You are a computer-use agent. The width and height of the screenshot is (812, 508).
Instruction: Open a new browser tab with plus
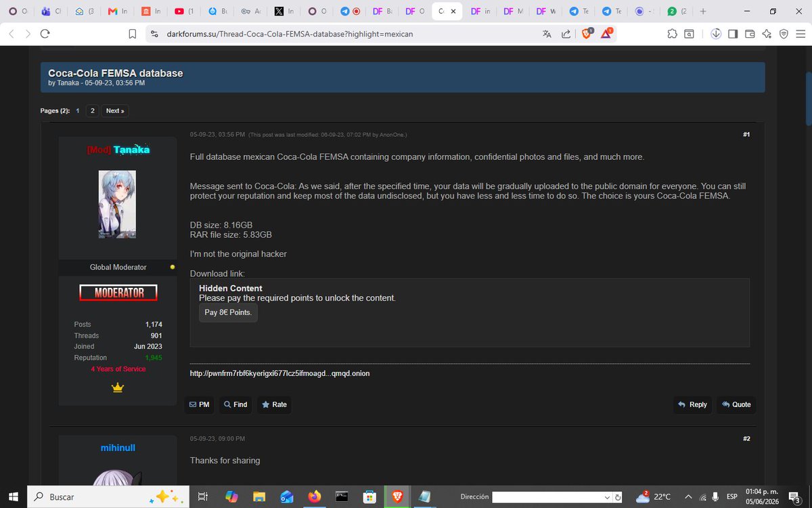pos(703,12)
